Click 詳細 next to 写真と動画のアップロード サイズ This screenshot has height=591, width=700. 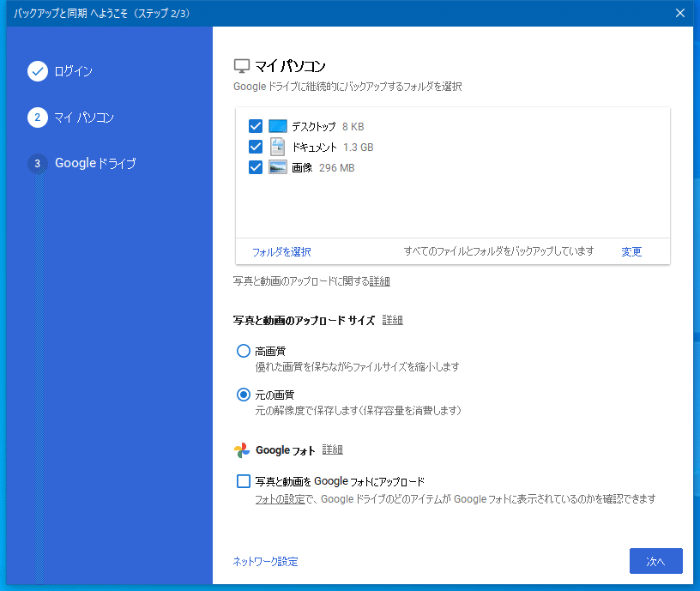point(392,319)
